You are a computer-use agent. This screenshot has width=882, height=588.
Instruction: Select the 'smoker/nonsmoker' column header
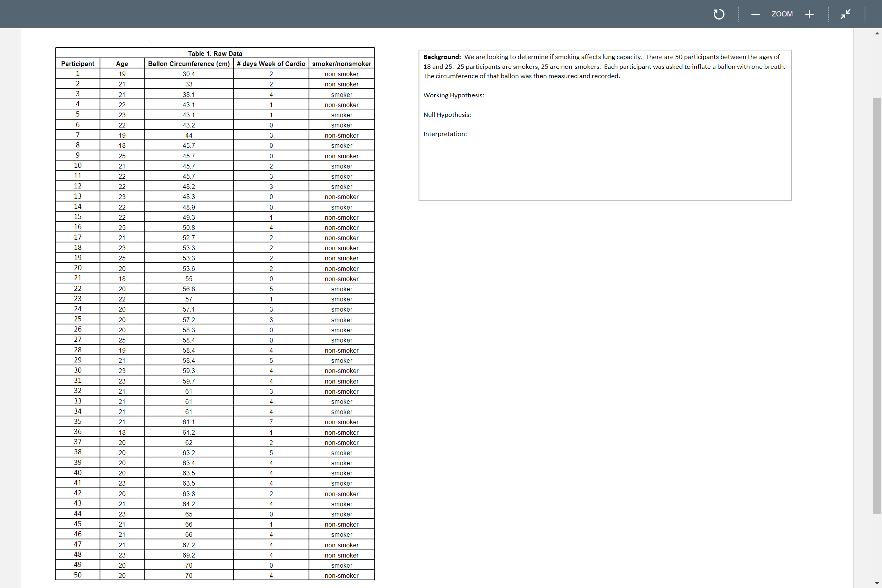pyautogui.click(x=341, y=64)
